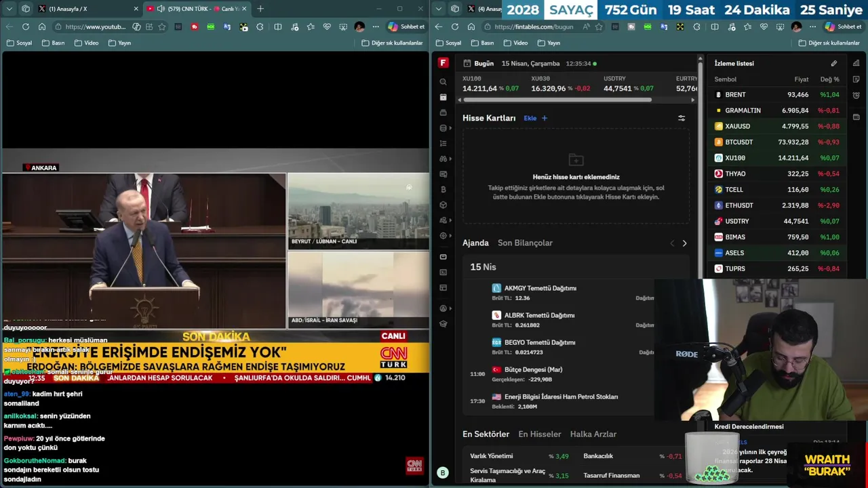The width and height of the screenshot is (868, 488).
Task: Switch to the CNN TÜRK YouTube tab
Action: [197, 9]
